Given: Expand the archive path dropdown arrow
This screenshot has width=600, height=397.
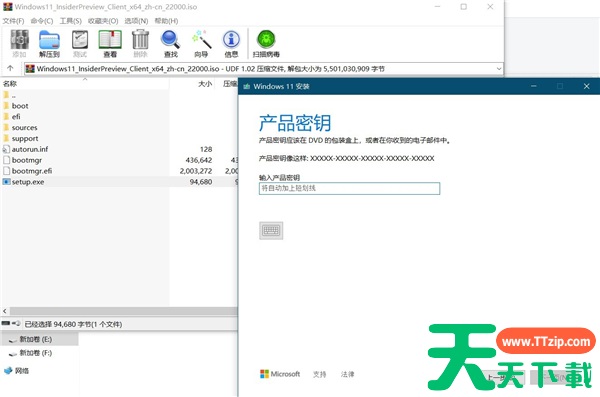Looking at the screenshot, I should point(499,69).
